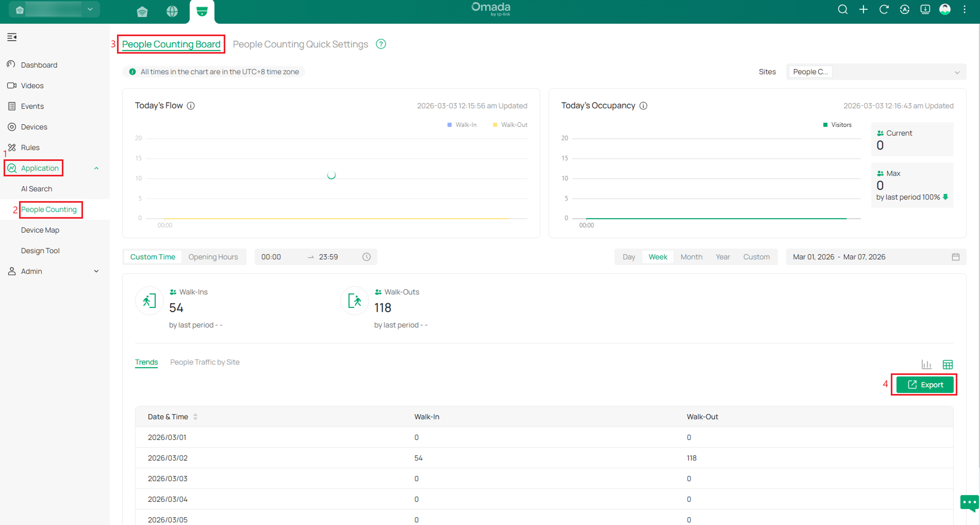The width and height of the screenshot is (980, 525).
Task: Open date range Mar 01 - Mar 07 field
Action: tap(876, 257)
